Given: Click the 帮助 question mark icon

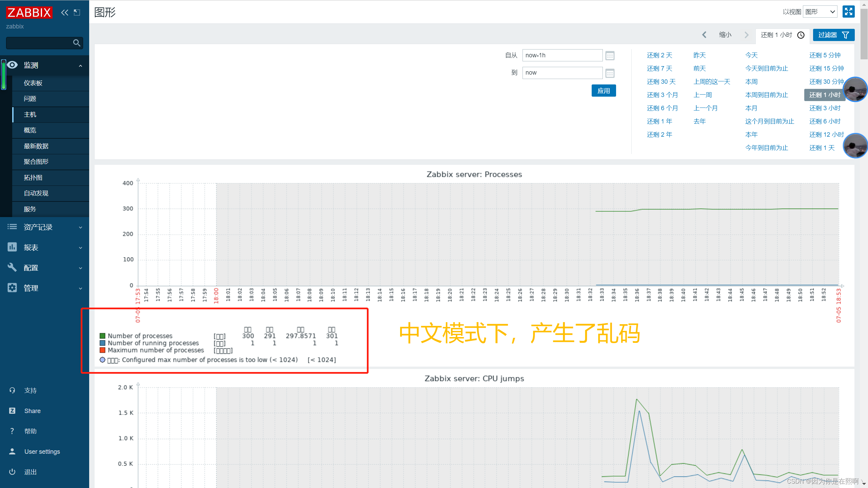Looking at the screenshot, I should (12, 431).
